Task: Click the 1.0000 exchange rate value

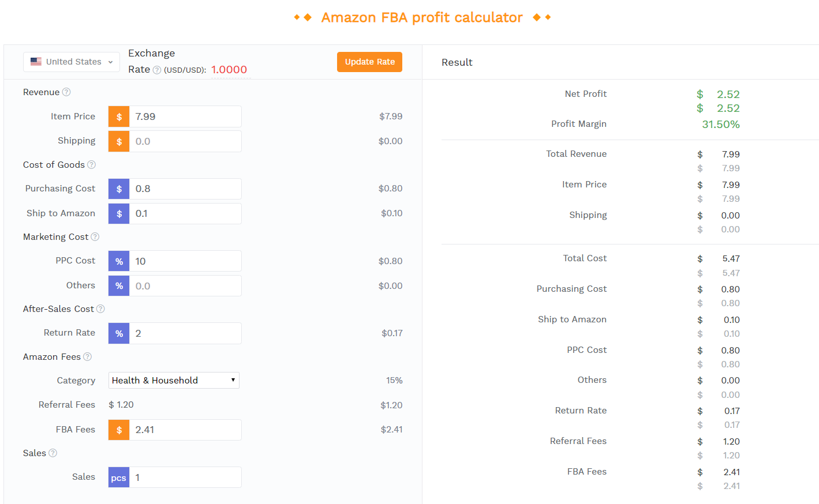Action: pyautogui.click(x=229, y=70)
